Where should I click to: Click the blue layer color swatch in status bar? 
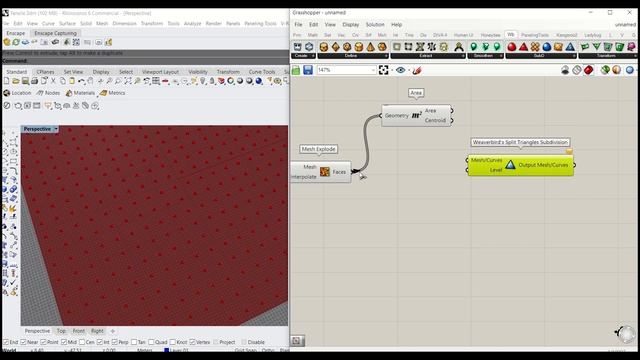point(167,350)
